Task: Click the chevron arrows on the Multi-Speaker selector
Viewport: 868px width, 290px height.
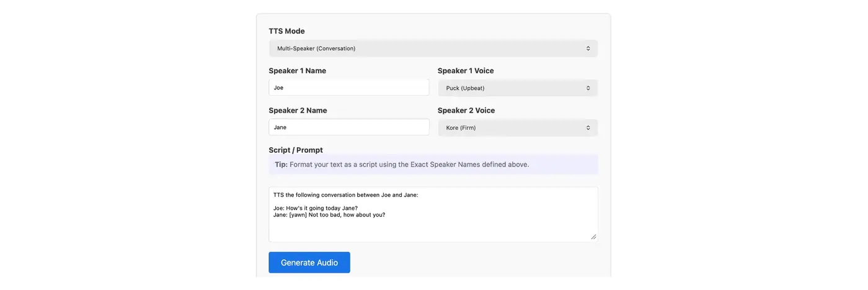Action: click(588, 48)
